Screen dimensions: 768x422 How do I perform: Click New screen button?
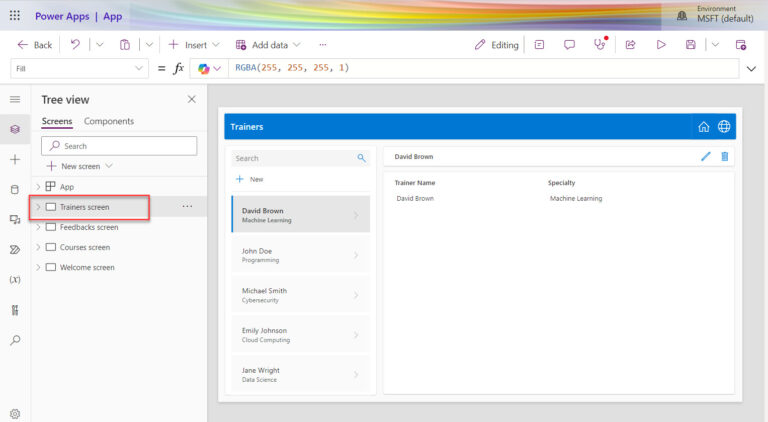[x=80, y=166]
